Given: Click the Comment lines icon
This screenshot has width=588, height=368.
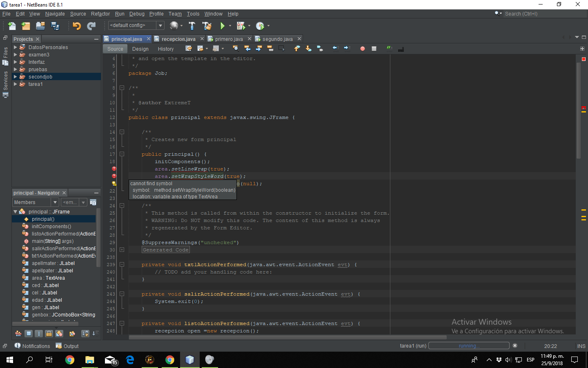Looking at the screenshot, I should click(x=389, y=48).
